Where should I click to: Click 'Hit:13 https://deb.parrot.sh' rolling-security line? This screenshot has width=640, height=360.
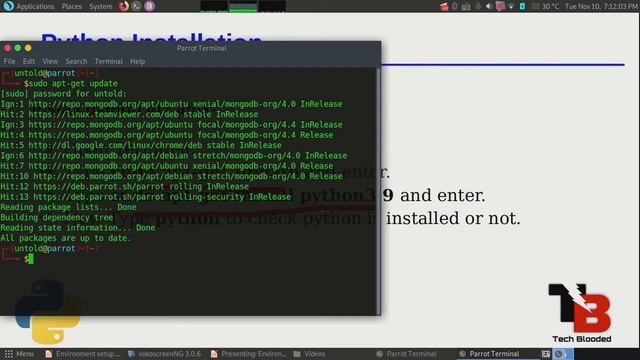point(146,197)
